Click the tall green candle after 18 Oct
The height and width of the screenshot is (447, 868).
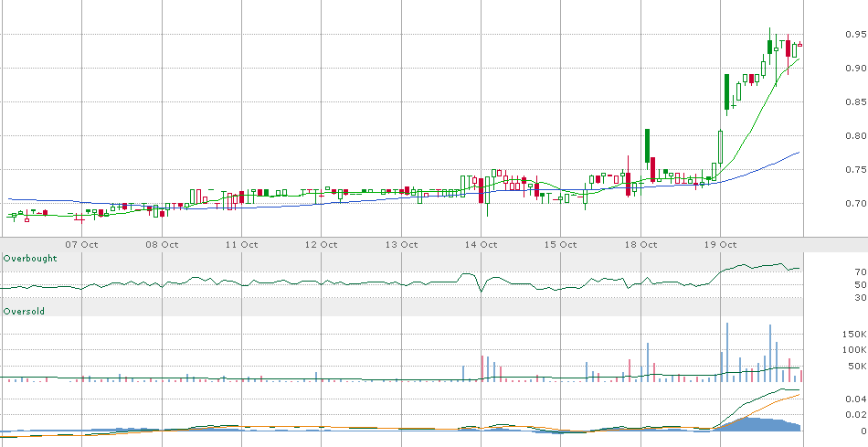pyautogui.click(x=647, y=146)
